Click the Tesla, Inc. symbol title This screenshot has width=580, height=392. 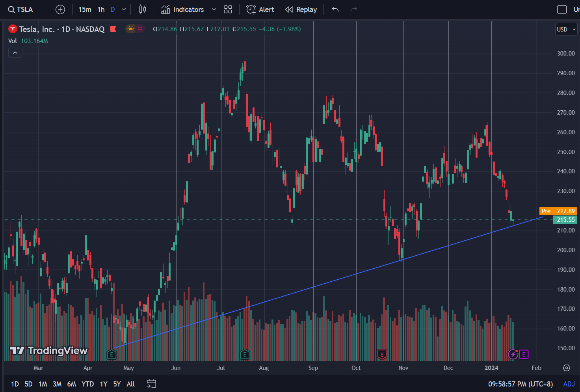pos(37,29)
